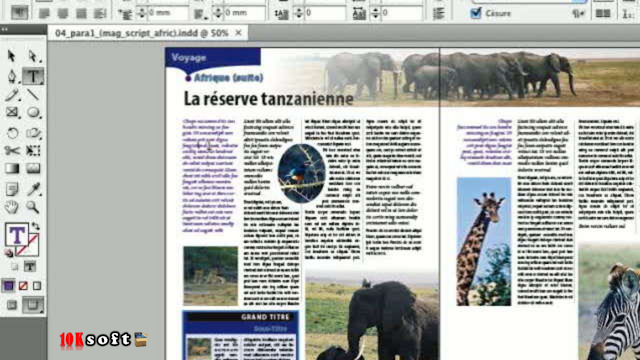The height and width of the screenshot is (360, 640).
Task: Select the Pen tool
Action: click(x=12, y=76)
